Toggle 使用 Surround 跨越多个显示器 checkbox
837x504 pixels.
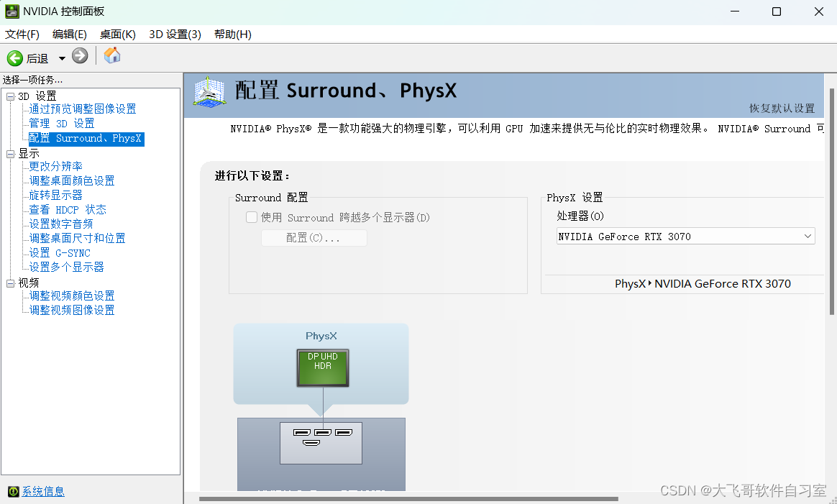(x=252, y=217)
